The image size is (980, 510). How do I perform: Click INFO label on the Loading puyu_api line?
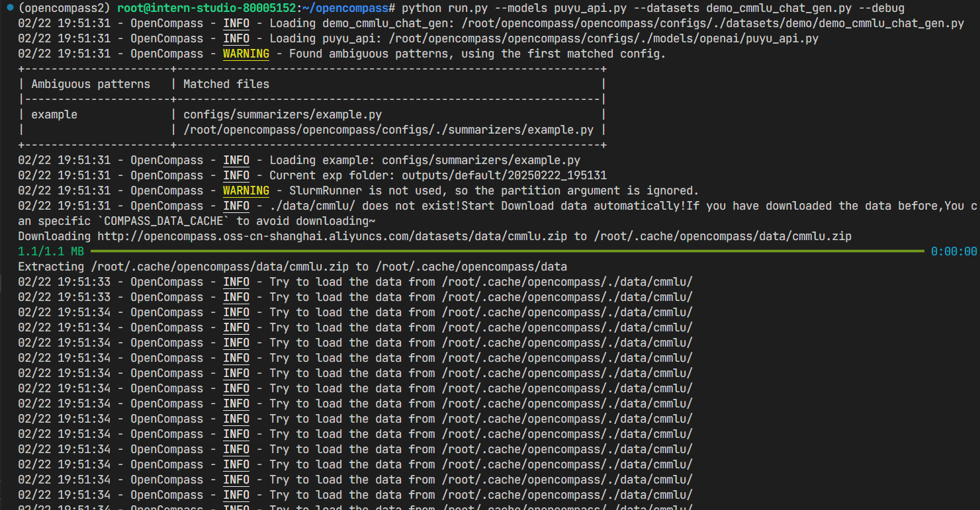click(236, 38)
